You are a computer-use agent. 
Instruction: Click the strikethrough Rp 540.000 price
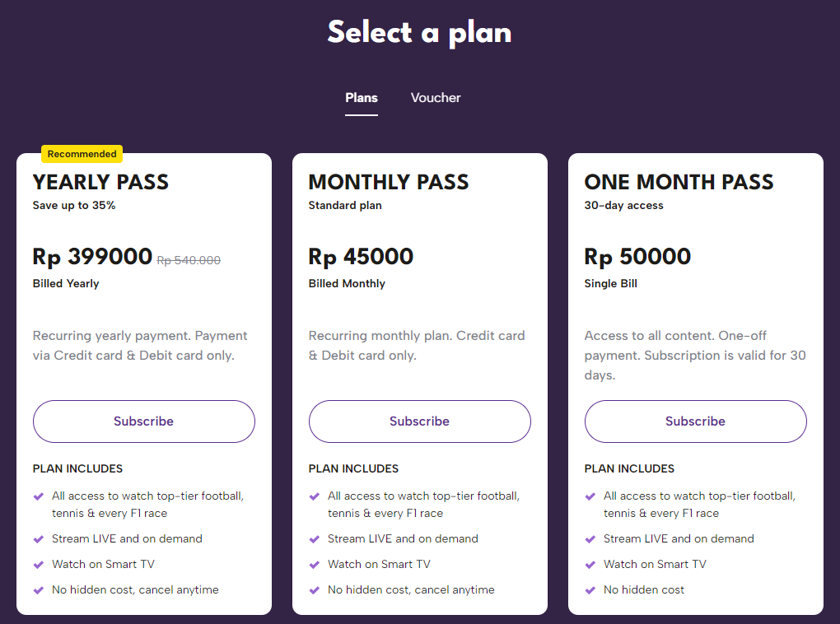pyautogui.click(x=189, y=260)
